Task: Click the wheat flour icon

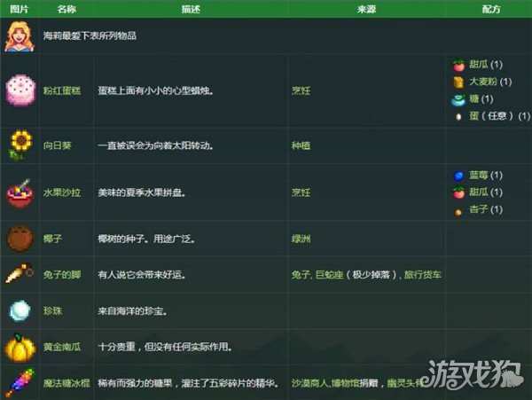Action: coord(458,82)
